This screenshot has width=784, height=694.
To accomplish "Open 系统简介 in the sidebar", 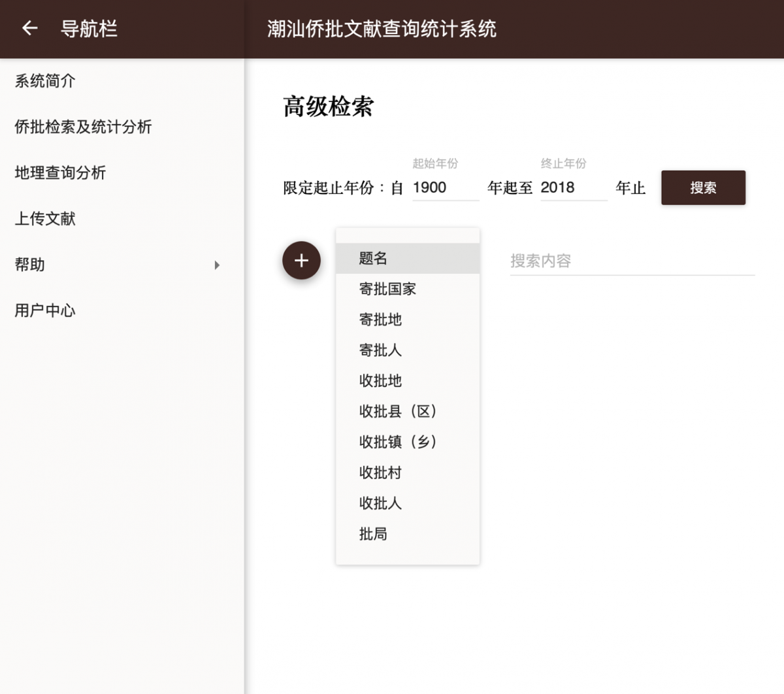I will point(45,81).
